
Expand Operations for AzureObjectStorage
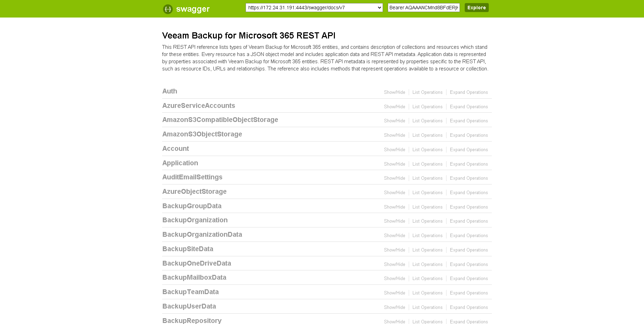[468, 193]
